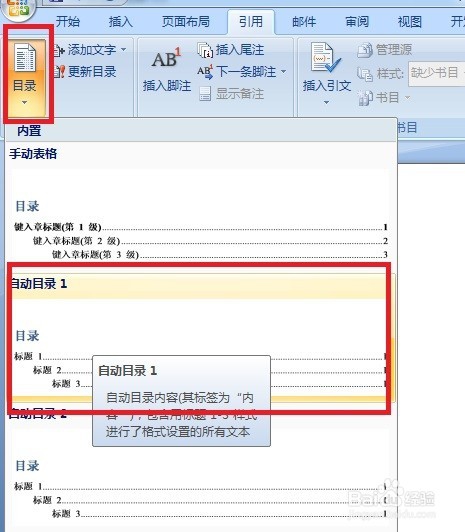Switch to the 页面布局 tab

point(186,22)
